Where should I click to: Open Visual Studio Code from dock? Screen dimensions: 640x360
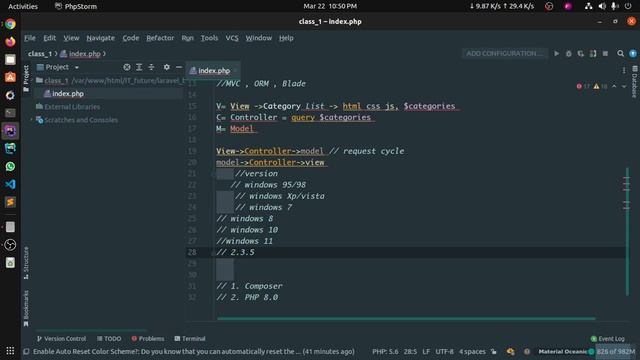pos(10,184)
